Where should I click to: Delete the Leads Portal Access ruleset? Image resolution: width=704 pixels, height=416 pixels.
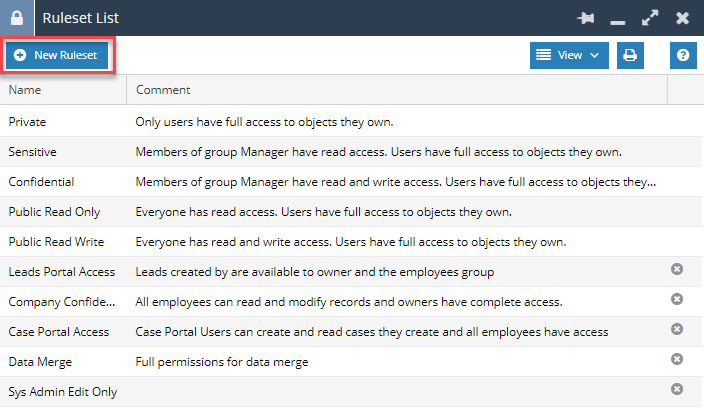[677, 270]
